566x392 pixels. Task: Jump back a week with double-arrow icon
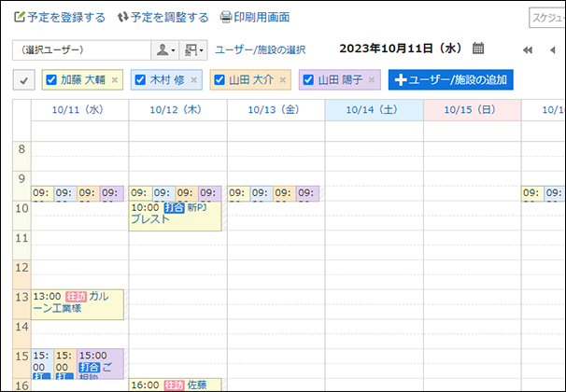[x=528, y=50]
